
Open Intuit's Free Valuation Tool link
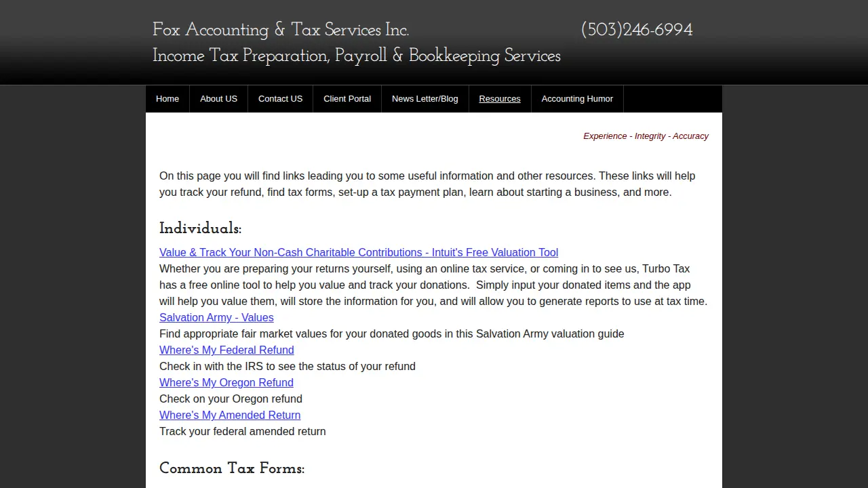coord(359,252)
